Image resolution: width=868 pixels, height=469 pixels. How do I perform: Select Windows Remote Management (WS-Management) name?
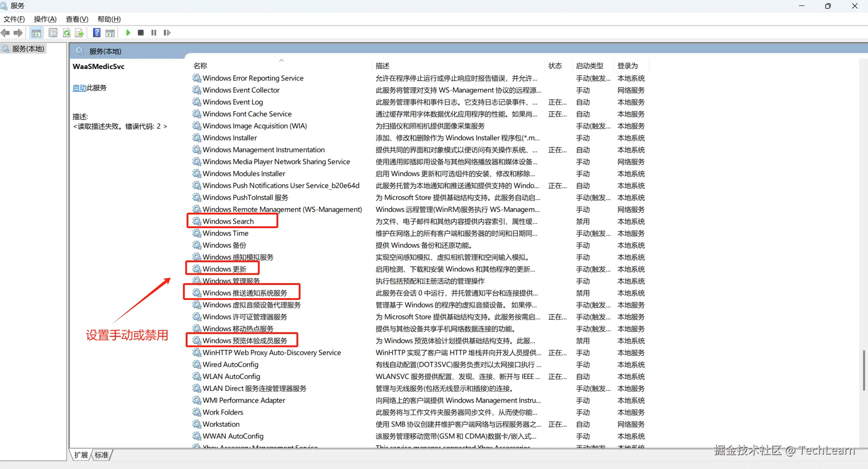(282, 210)
